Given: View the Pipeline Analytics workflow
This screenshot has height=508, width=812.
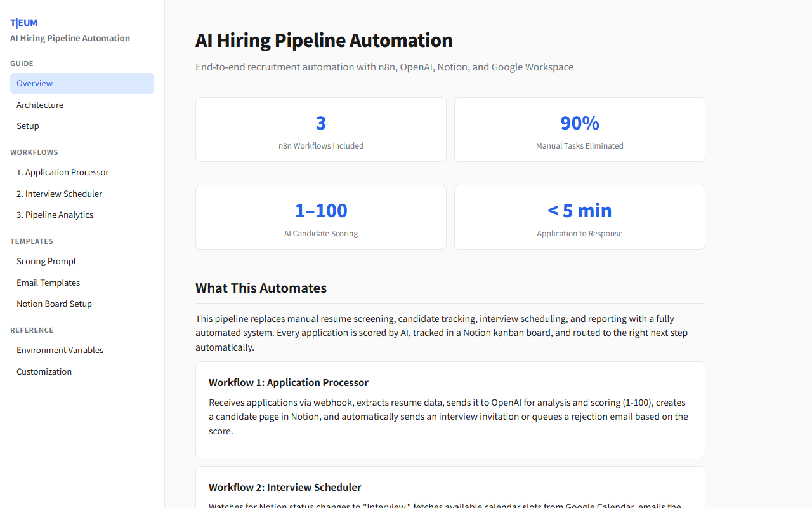Looking at the screenshot, I should coord(55,215).
